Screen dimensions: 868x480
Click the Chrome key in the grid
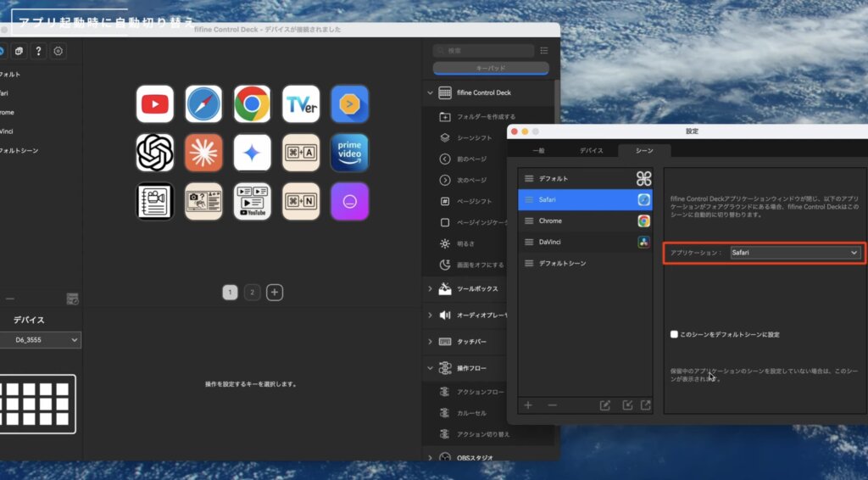pos(252,103)
